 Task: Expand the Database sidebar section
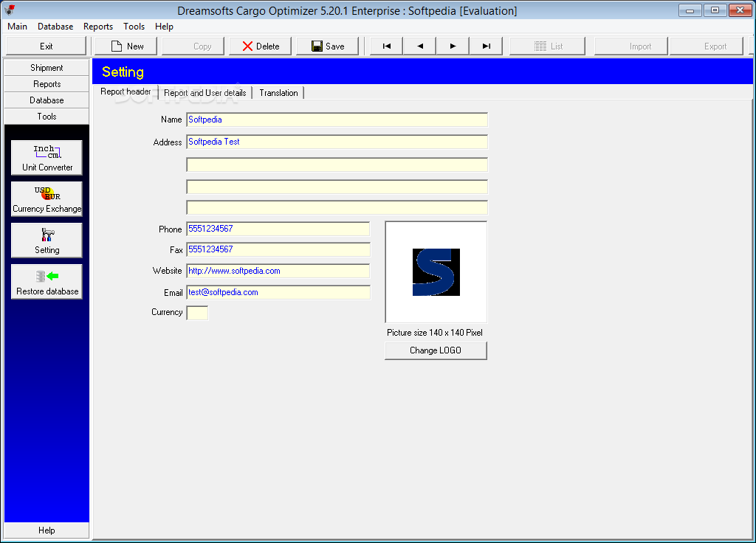point(47,100)
